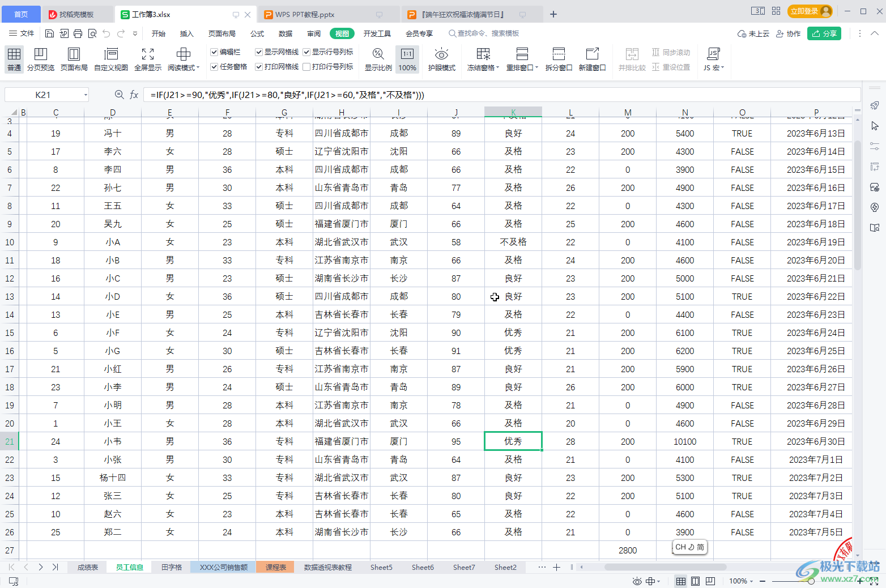Open a new document tab with plus
886x588 pixels.
553,14
